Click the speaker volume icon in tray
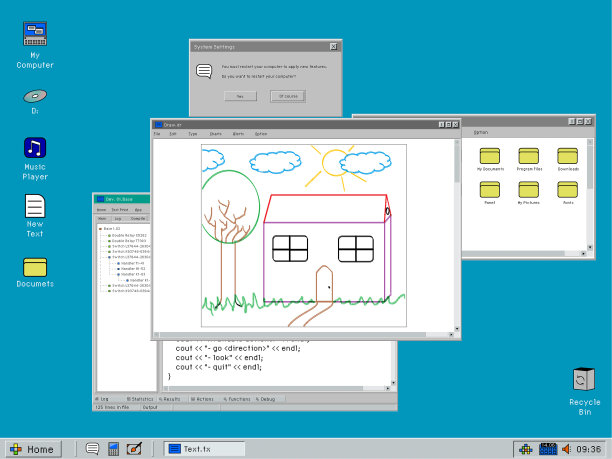Viewport: 612px width, 459px height. coord(566,449)
